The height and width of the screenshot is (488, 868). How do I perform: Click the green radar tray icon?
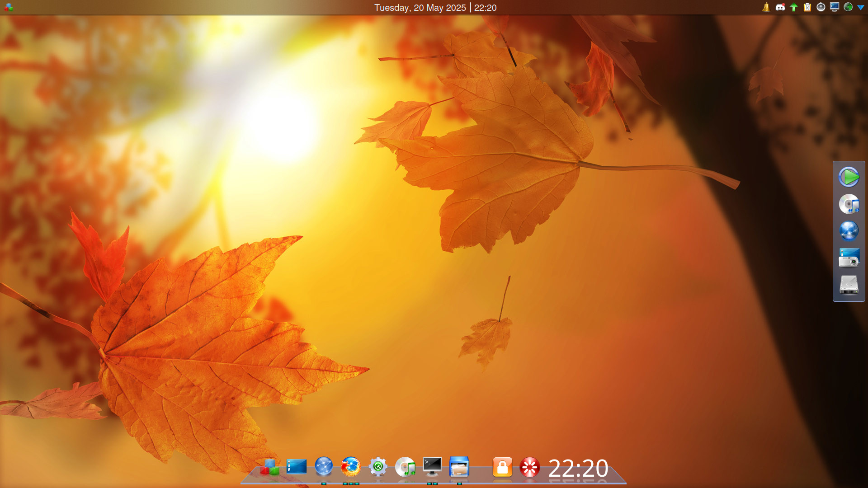coord(848,7)
